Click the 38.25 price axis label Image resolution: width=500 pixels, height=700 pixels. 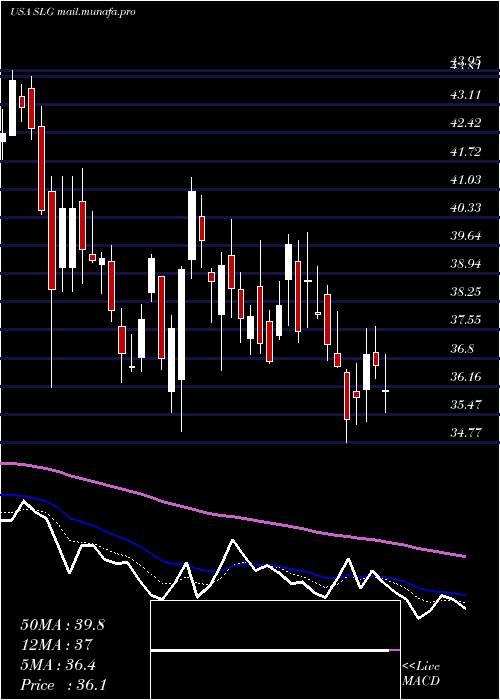click(x=466, y=292)
